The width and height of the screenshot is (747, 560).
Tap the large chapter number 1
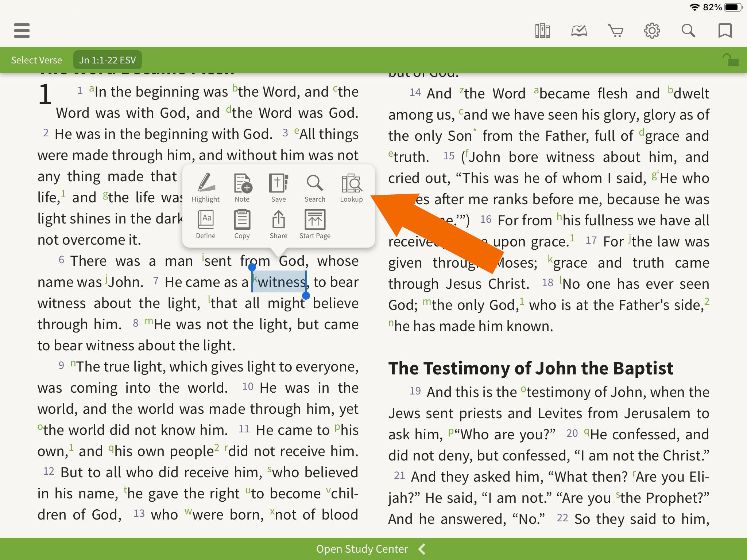pyautogui.click(x=45, y=94)
